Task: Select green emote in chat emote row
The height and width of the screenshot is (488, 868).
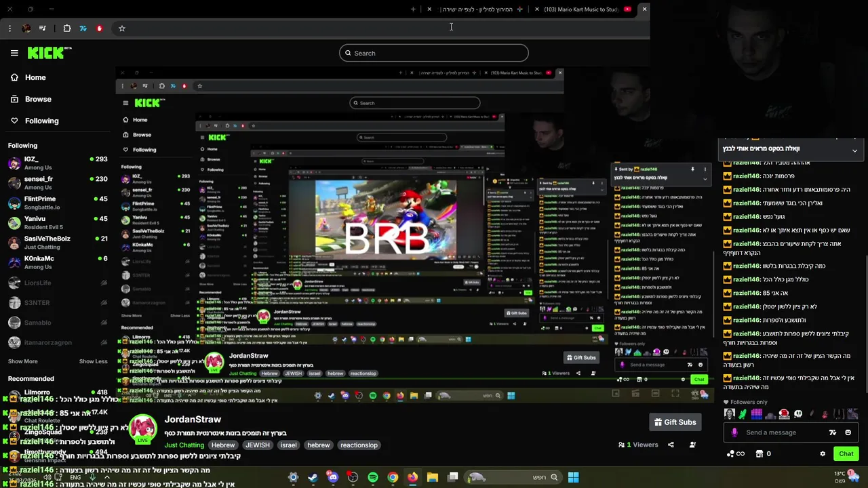Action: [x=743, y=413]
